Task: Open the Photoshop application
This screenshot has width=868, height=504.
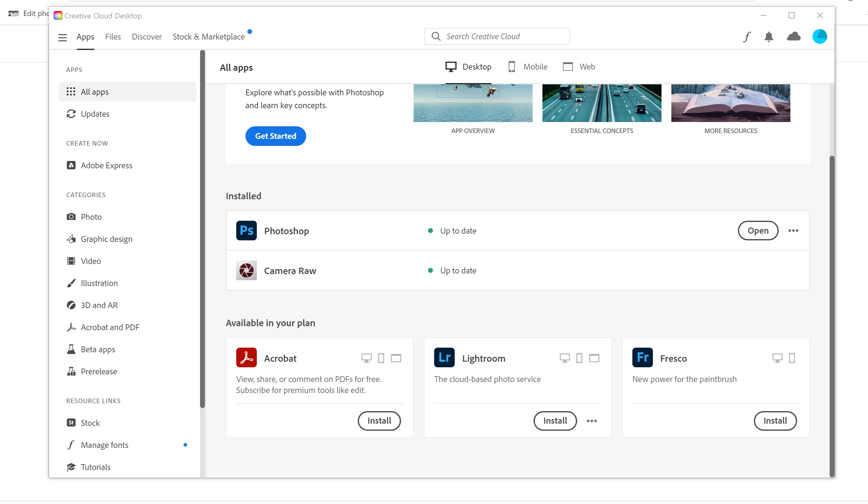Action: (x=758, y=231)
